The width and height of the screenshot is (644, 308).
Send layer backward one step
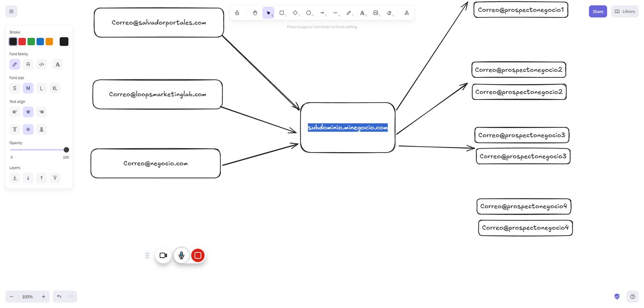(28, 178)
